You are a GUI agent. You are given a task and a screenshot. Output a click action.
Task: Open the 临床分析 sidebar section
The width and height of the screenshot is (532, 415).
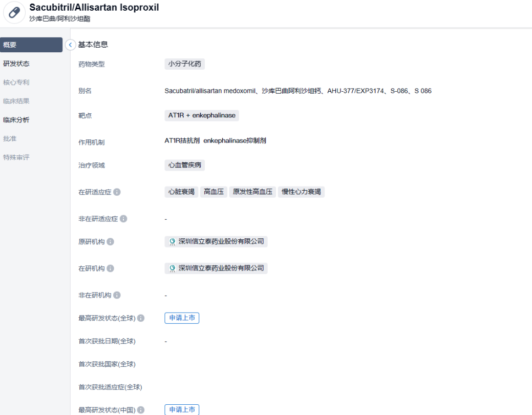coord(16,120)
